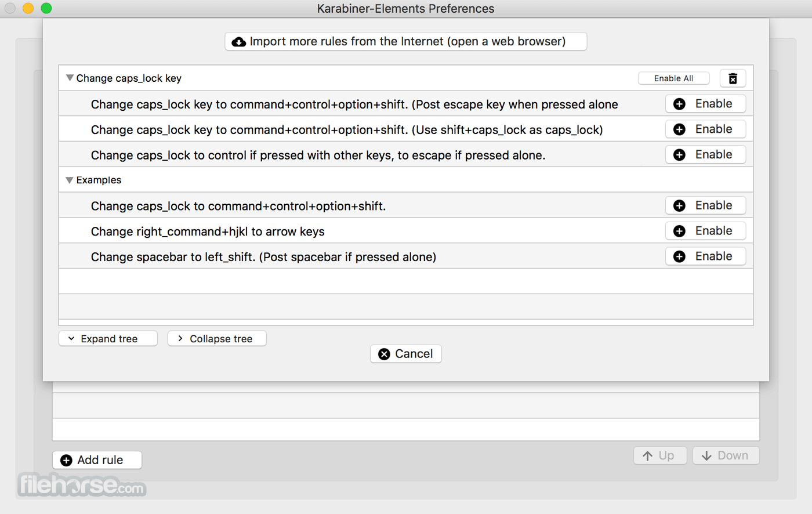Enable right_command+hjkl to arrow keys rule
Viewport: 812px width, 514px height.
coord(705,231)
